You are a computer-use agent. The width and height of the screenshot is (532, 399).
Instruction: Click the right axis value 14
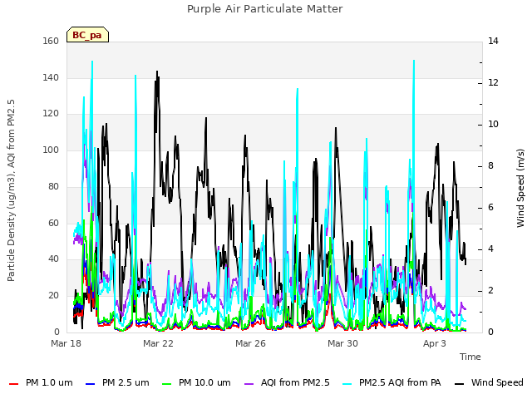tap(493, 41)
